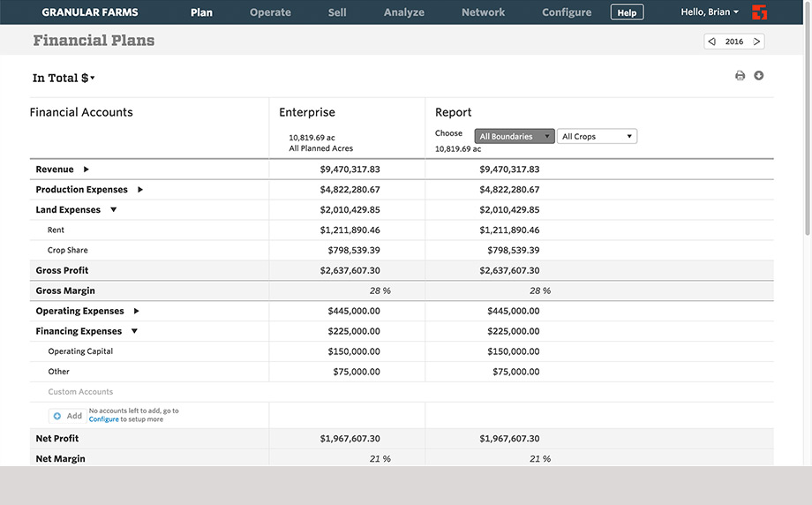The height and width of the screenshot is (505, 812).
Task: Open the Analyze menu
Action: [404, 12]
